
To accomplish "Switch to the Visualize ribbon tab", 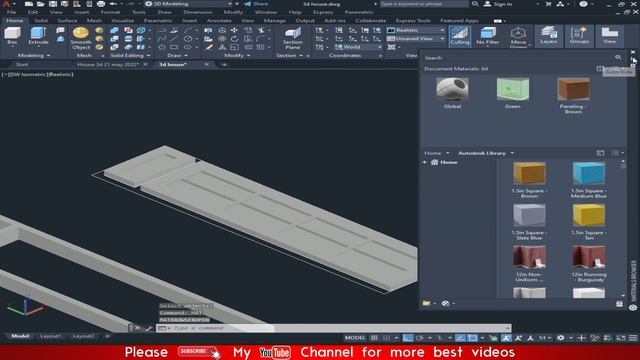I will tap(122, 20).
